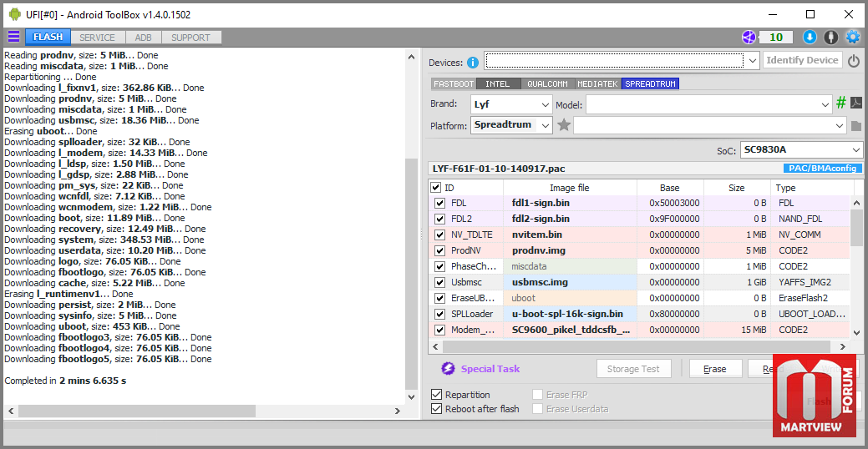
Task: Toggle the SPLLoader row checkbox
Action: [x=440, y=314]
